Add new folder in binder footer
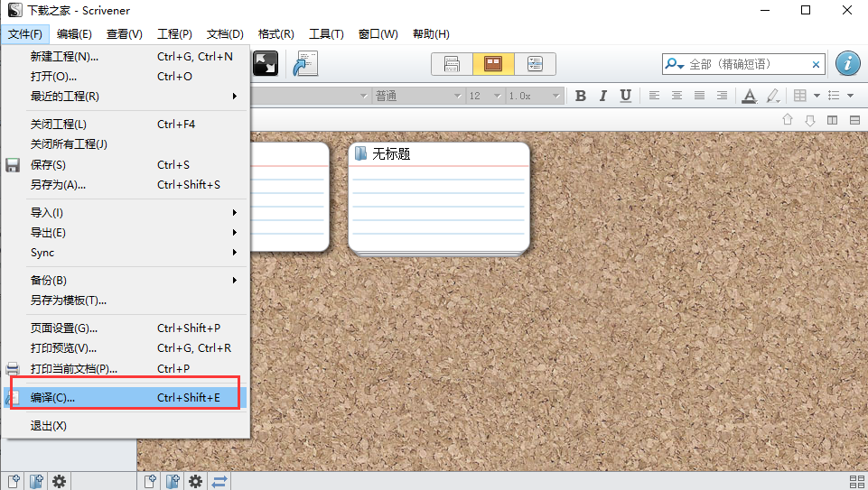 [x=36, y=481]
